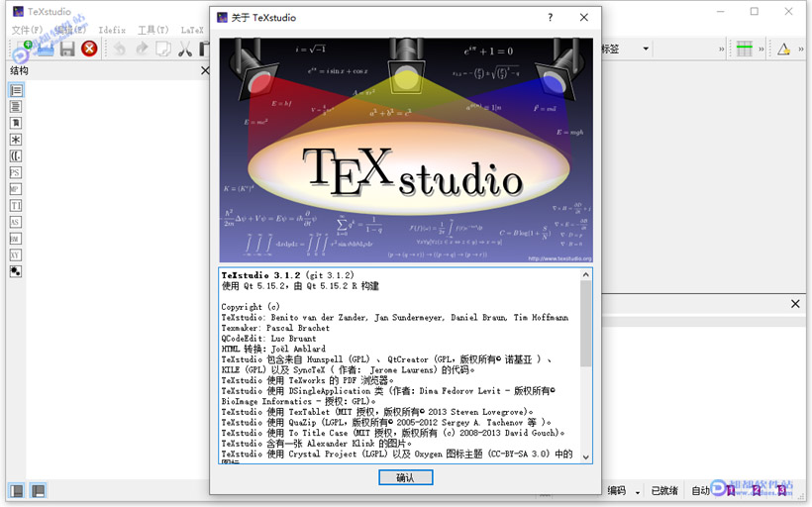Screen dimensions: 812x507
Task: Open the black dots sidebar icon
Action: click(16, 271)
